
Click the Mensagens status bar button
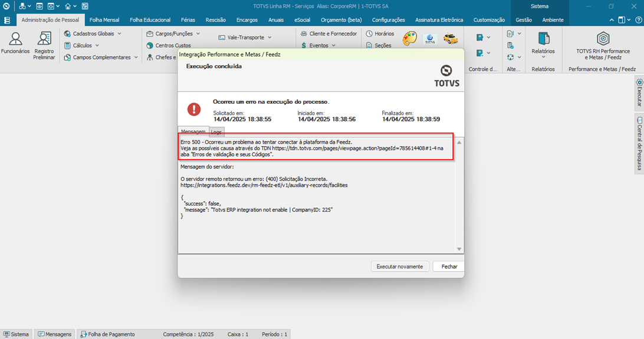click(55, 334)
